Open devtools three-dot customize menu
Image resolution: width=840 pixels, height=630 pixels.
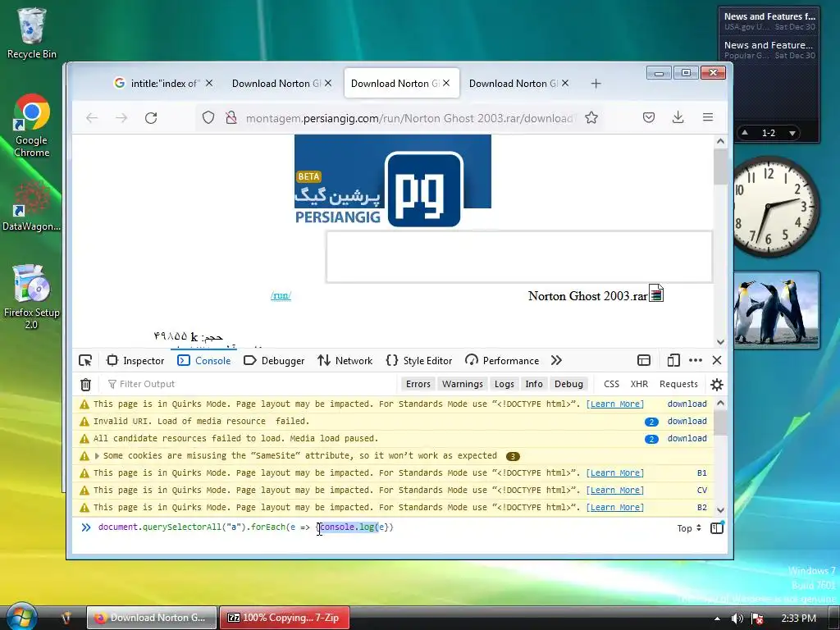(696, 361)
